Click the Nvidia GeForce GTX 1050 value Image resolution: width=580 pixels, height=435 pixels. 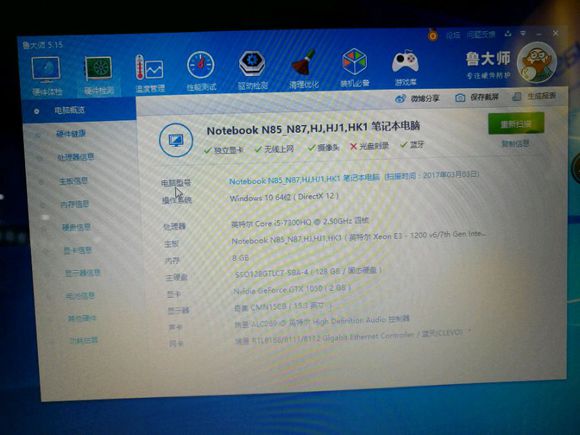pos(292,289)
